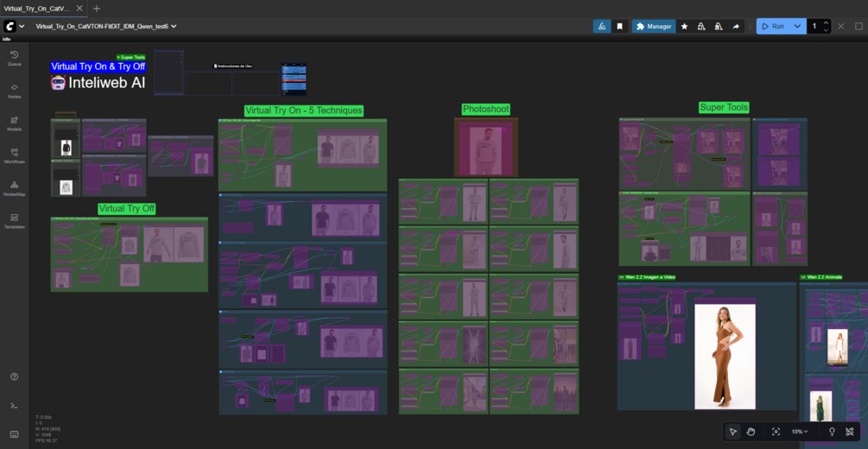Screen dimensions: 868x449
Task: Click the green 'Super Tools' group heading
Action: pyautogui.click(x=724, y=107)
